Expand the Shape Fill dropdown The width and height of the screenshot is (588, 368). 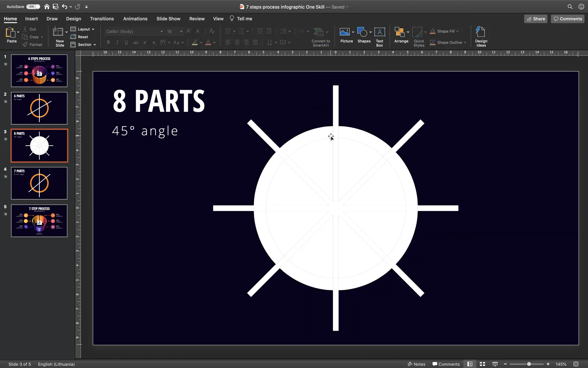[x=457, y=31]
